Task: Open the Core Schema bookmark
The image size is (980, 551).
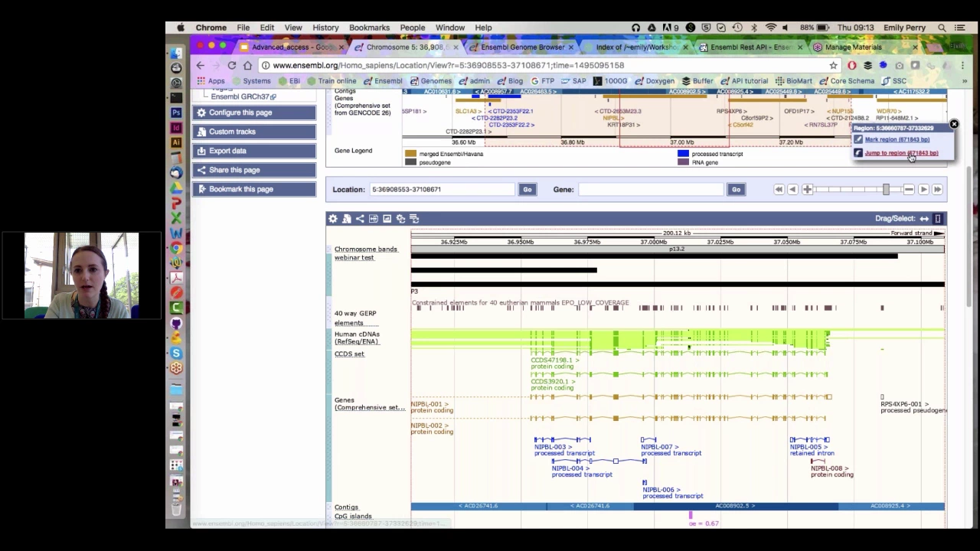Action: pos(846,81)
